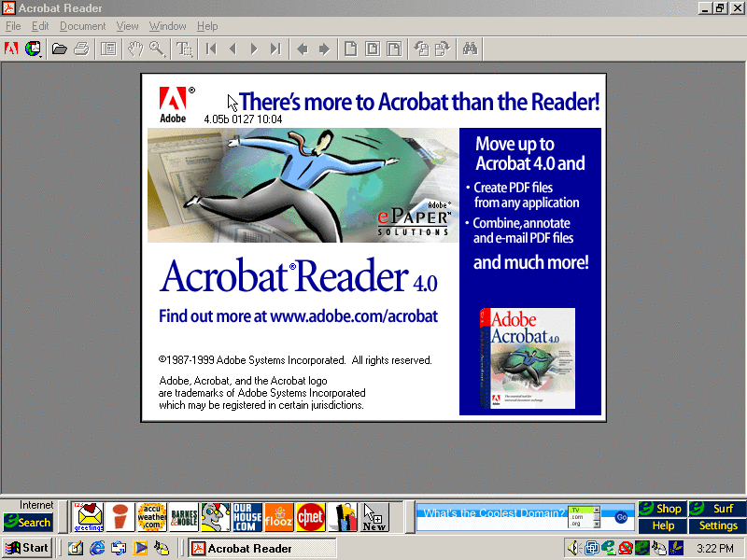Select the Text Select tool
747x560 pixels.
[x=184, y=49]
